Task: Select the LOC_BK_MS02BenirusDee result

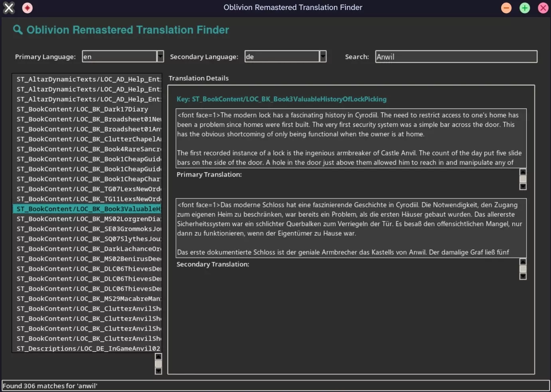Action: [x=87, y=259]
